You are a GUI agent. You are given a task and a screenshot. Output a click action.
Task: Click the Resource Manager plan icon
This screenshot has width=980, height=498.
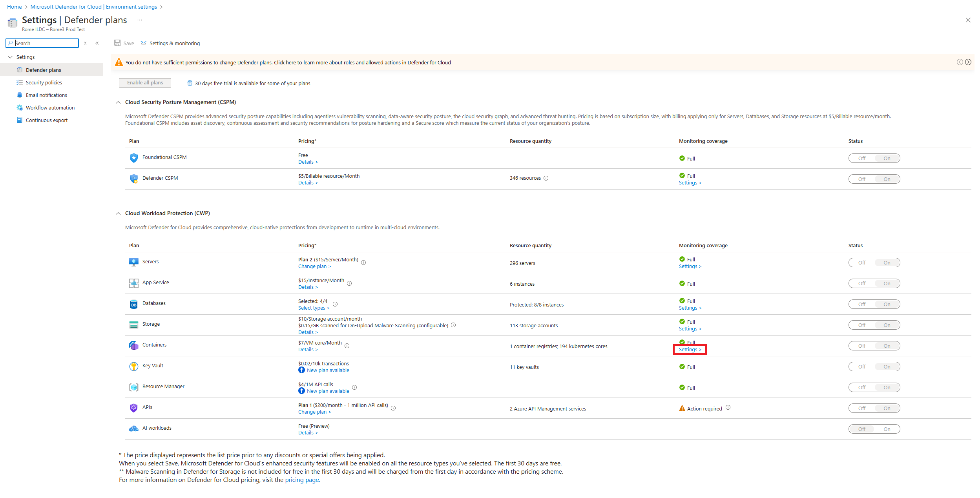point(134,387)
